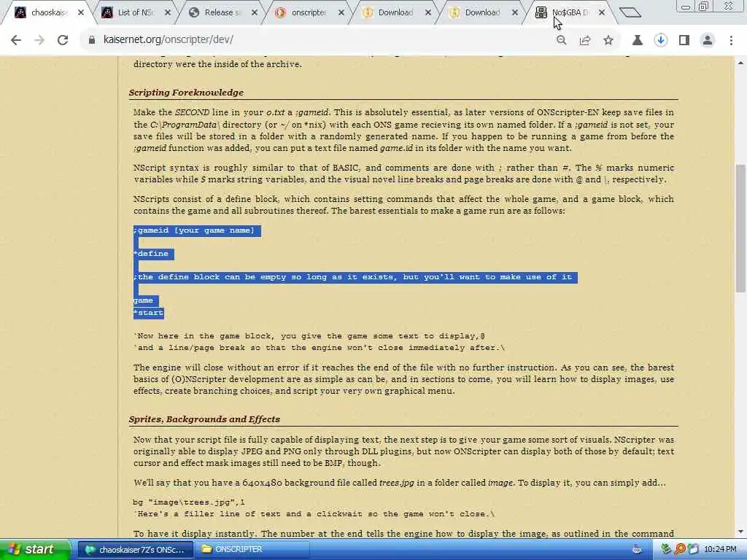The width and height of the screenshot is (747, 560).
Task: Switch to the chaoskaiser tab
Action: 47,12
